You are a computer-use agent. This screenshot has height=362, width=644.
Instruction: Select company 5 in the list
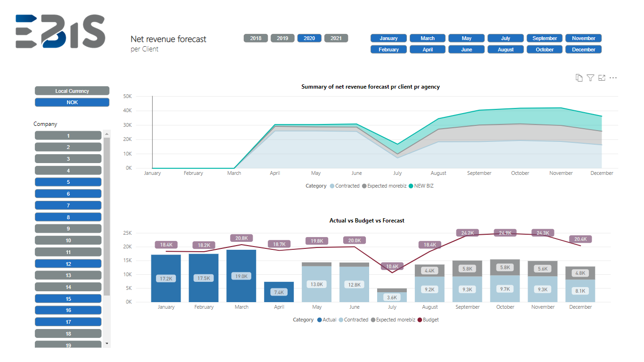(68, 182)
